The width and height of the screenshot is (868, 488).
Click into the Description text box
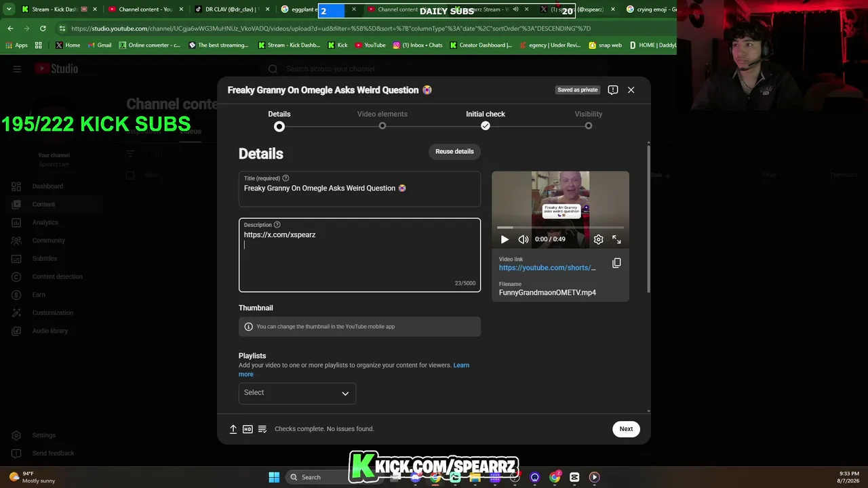point(359,255)
